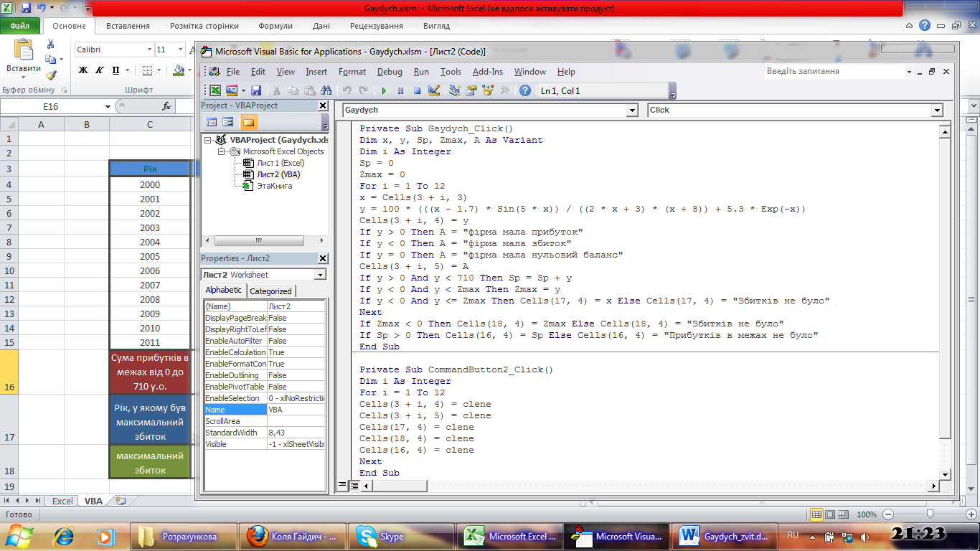Screen dimensions: 980x551
Task: Click the Excel fill color paint bucket
Action: click(x=179, y=70)
